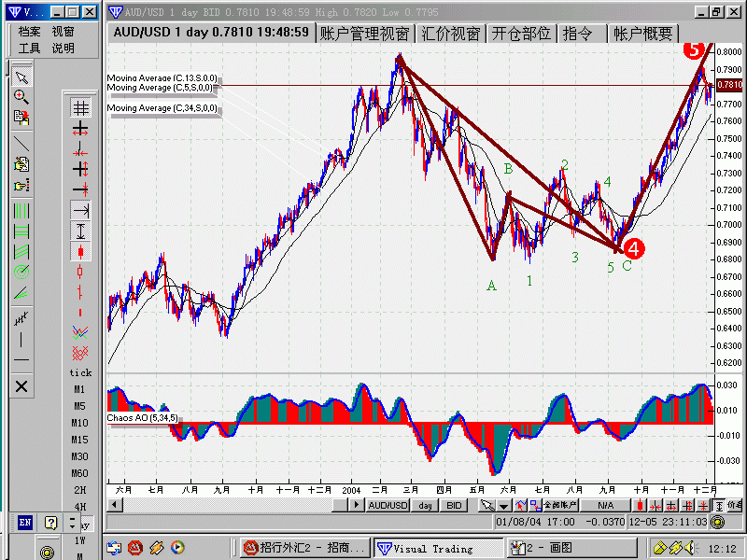This screenshot has height=560, width=747.
Task: Switch to the 2H timeframe
Action: point(80,490)
